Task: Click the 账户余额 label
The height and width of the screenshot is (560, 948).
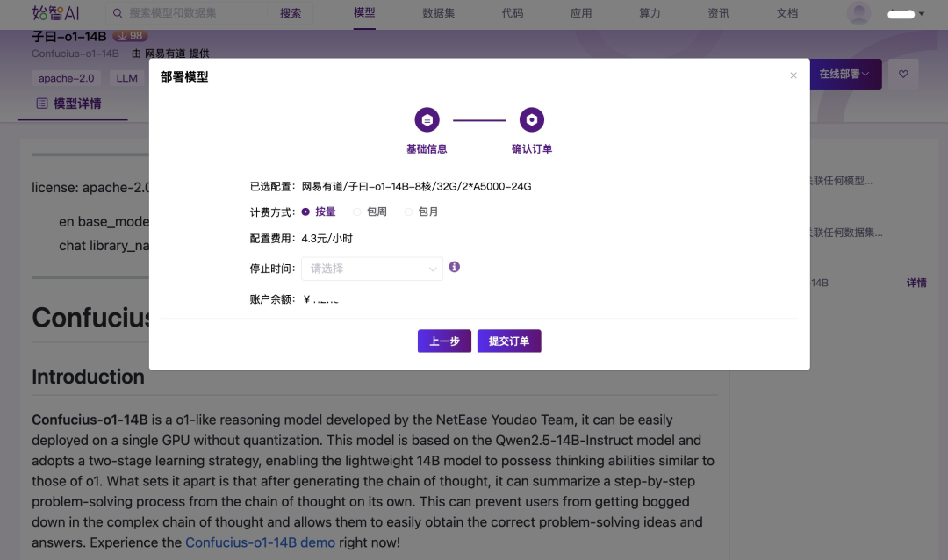Action: [273, 299]
